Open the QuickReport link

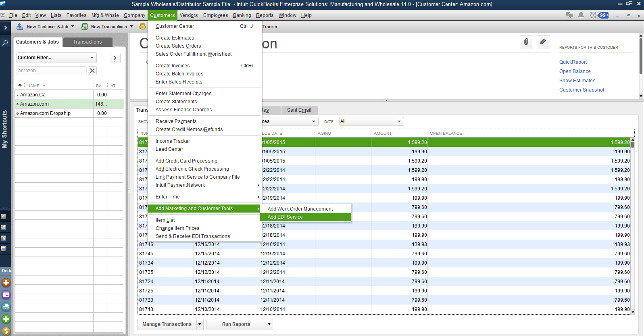point(573,62)
